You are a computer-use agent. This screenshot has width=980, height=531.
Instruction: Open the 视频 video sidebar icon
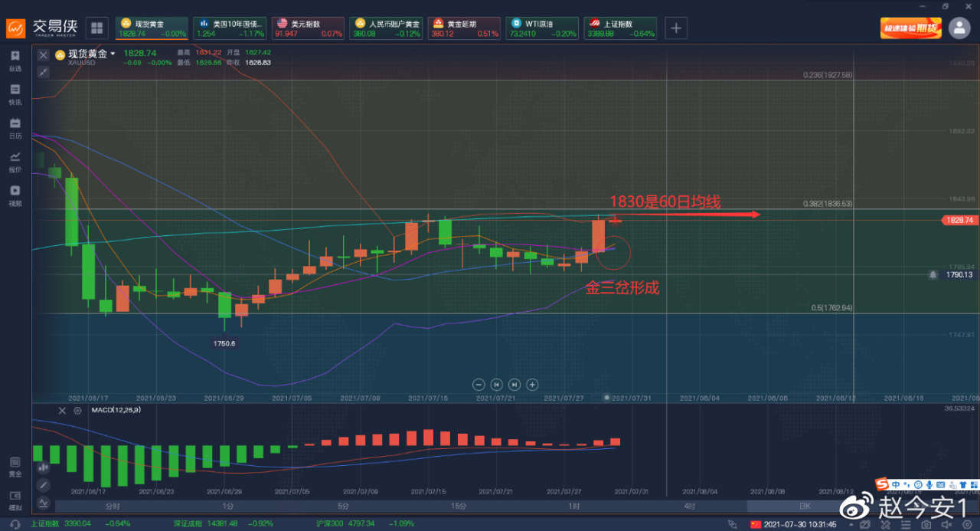pos(15,195)
